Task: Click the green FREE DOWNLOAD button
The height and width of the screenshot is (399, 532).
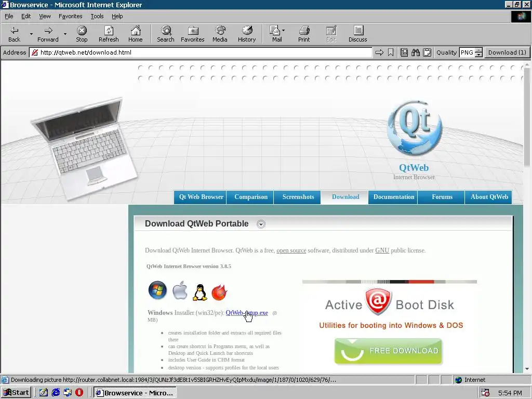Action: (x=388, y=351)
